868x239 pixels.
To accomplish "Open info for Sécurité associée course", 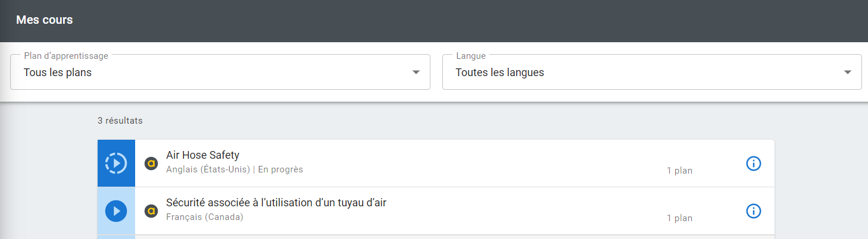I will point(754,210).
